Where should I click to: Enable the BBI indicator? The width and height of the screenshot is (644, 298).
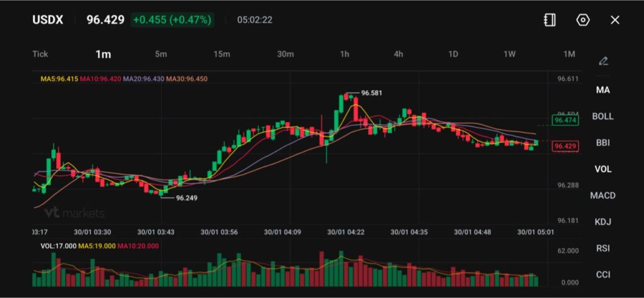tap(602, 143)
